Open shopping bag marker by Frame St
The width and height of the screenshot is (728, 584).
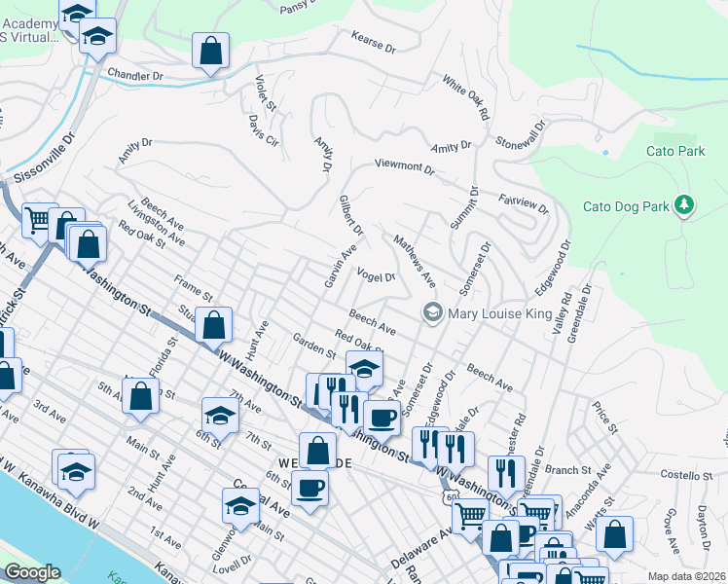(x=213, y=327)
